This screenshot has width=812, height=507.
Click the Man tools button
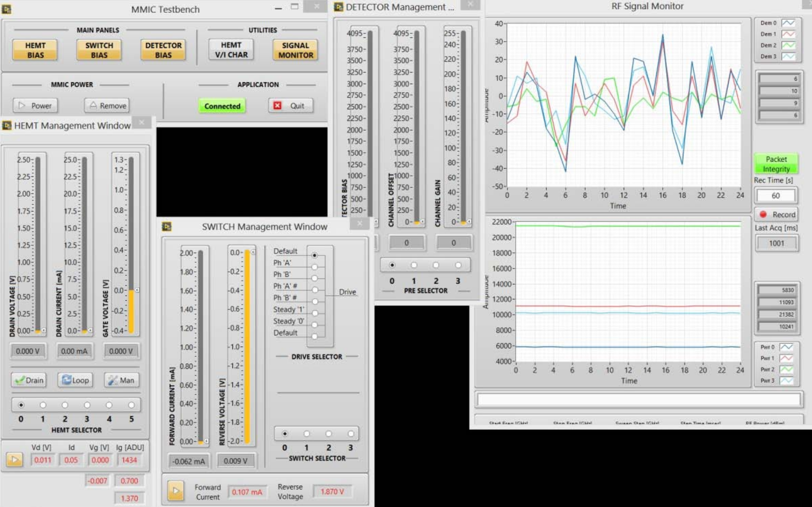pos(121,380)
